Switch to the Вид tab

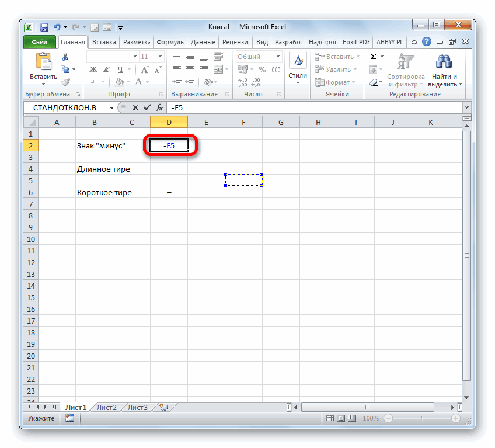[x=262, y=42]
